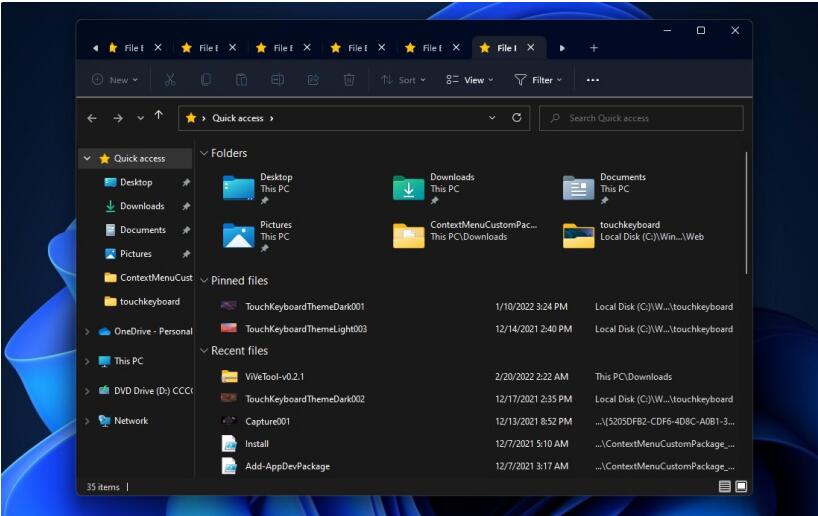
Task: Open recent locations chevron dropdown
Action: 140,118
